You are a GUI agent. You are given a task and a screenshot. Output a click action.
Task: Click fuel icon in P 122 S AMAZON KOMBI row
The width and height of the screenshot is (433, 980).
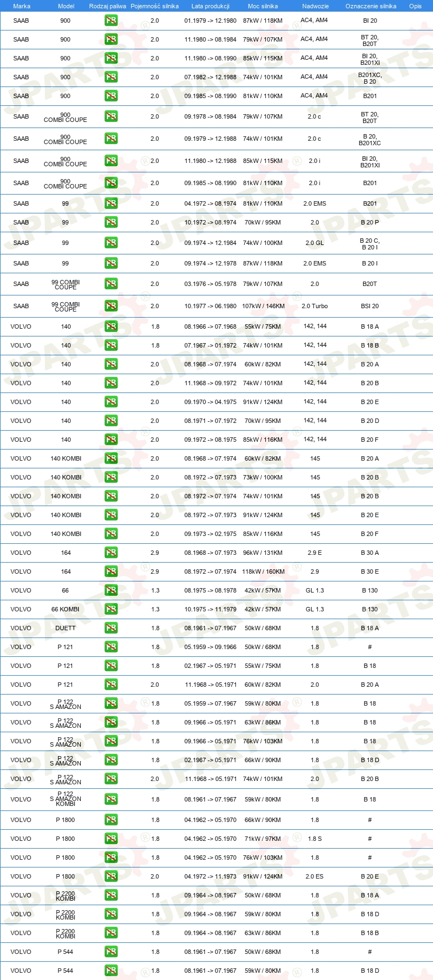111,799
